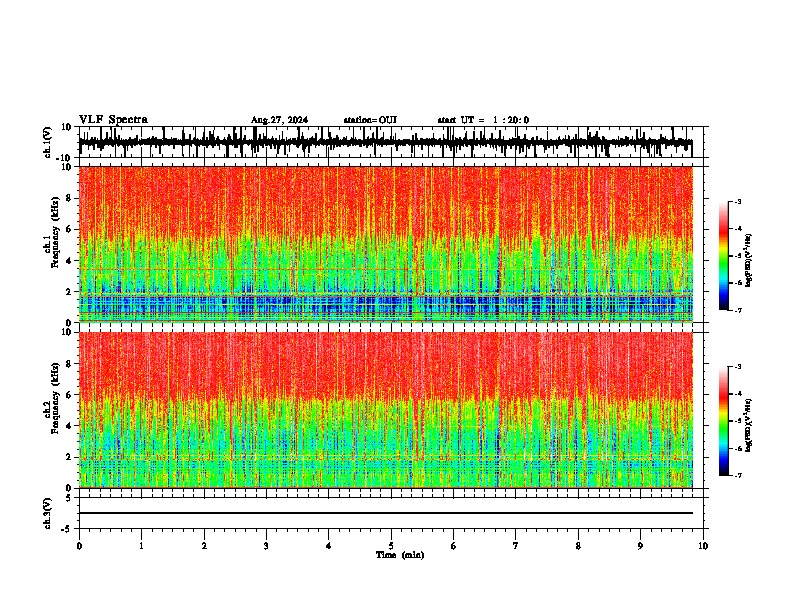Click the ch.2 spectrogram panel
Image resolution: width=792 pixels, height=612 pixels.
[x=386, y=410]
